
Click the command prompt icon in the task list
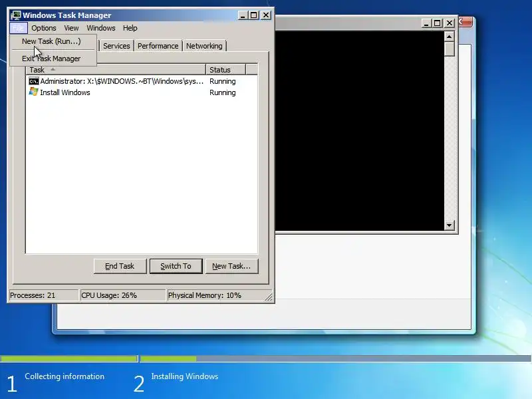pos(34,81)
